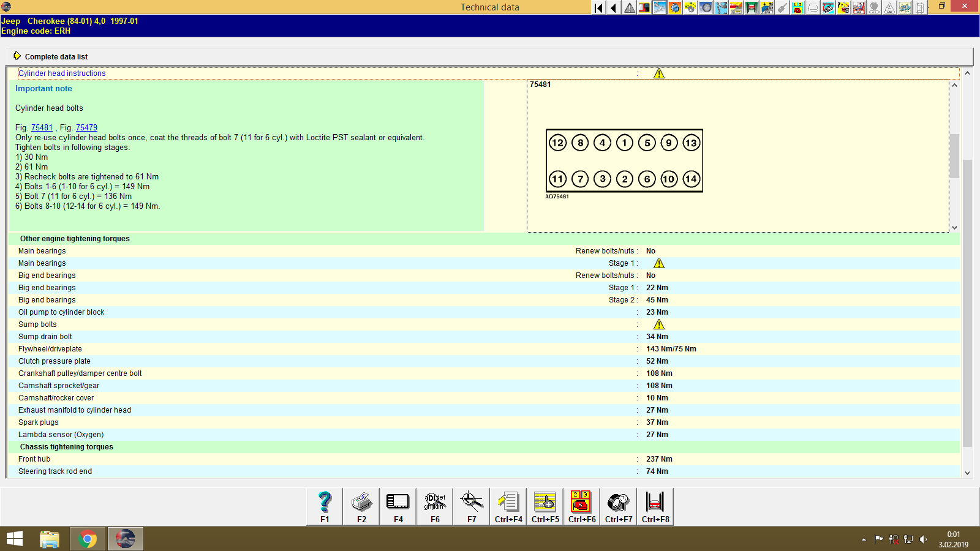The height and width of the screenshot is (551, 980).
Task: Open figure link 75481
Action: [x=42, y=127]
